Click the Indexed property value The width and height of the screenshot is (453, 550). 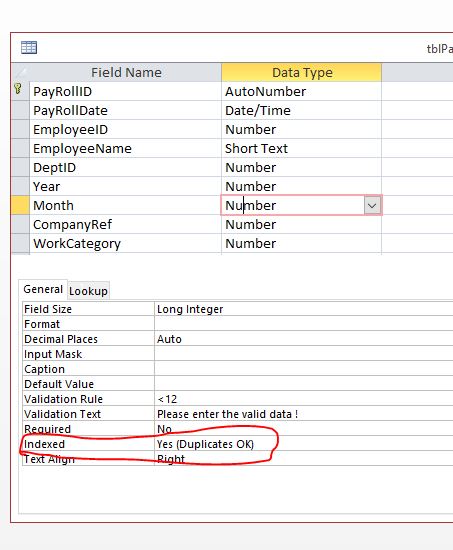pyautogui.click(x=304, y=444)
